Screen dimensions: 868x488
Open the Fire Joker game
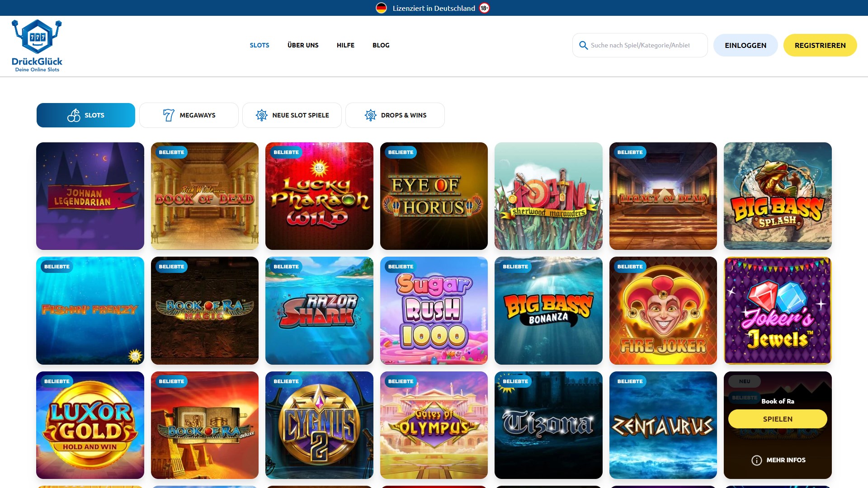[x=663, y=310]
